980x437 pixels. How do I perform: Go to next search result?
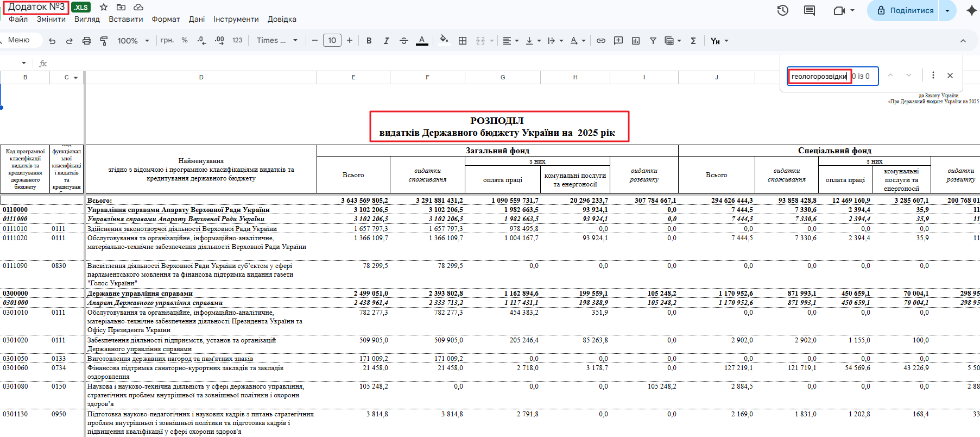click(x=909, y=76)
